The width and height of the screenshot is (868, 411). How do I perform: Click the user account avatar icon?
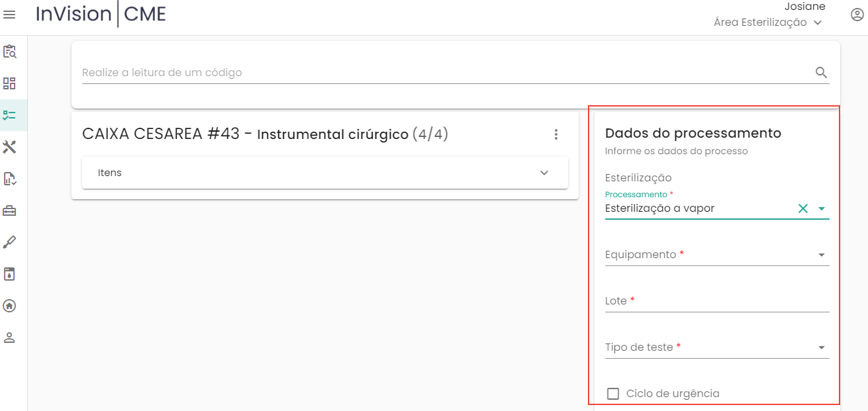857,15
